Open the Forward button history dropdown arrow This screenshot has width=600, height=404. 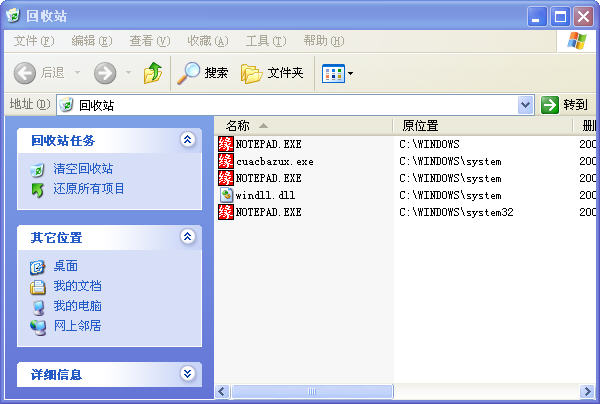(x=129, y=73)
